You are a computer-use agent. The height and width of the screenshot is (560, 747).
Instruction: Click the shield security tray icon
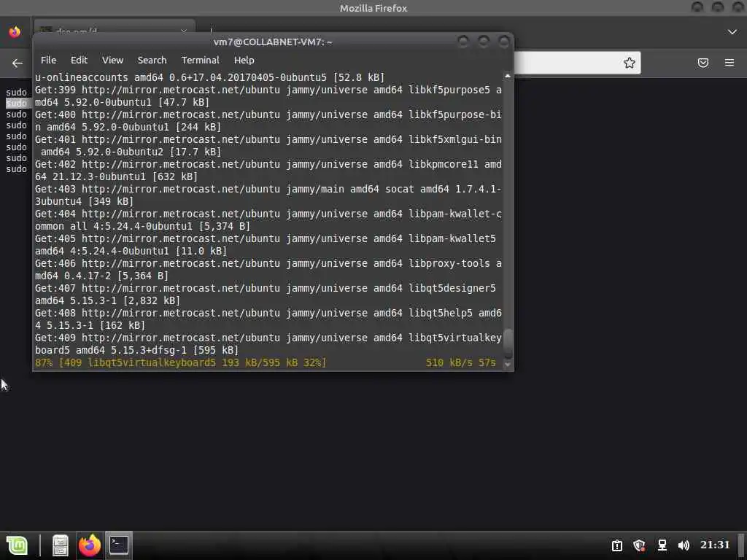point(639,545)
